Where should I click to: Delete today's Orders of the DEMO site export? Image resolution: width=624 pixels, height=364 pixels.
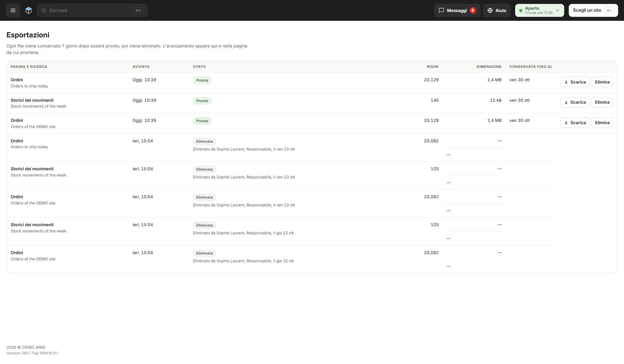602,123
